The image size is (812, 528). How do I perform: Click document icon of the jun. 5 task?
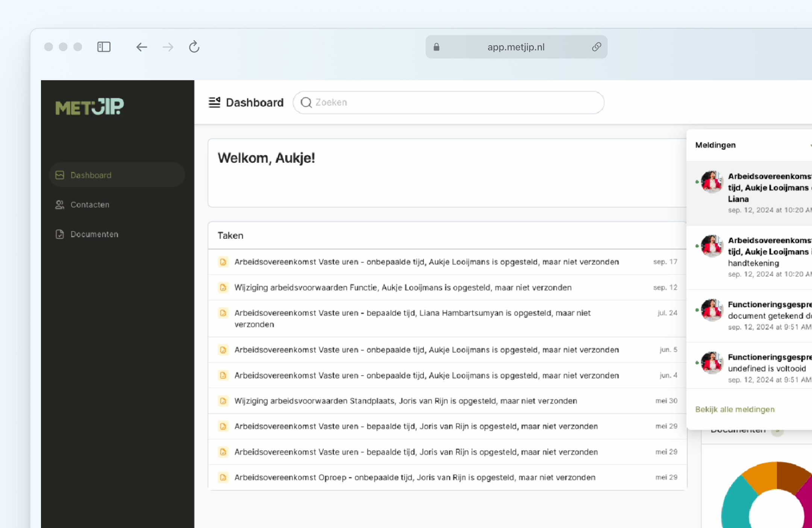tap(223, 350)
